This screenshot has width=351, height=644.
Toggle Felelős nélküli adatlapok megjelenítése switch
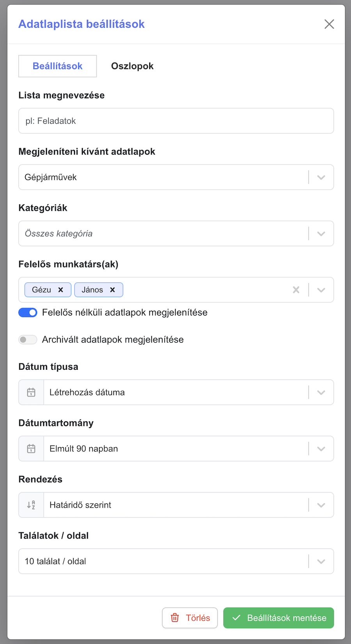[x=28, y=312]
